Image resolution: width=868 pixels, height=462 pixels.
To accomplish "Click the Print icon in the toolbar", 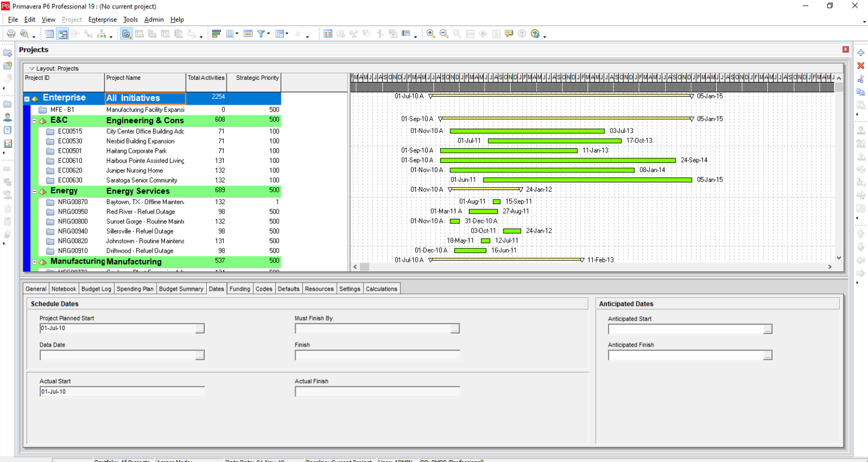I will click(x=11, y=33).
